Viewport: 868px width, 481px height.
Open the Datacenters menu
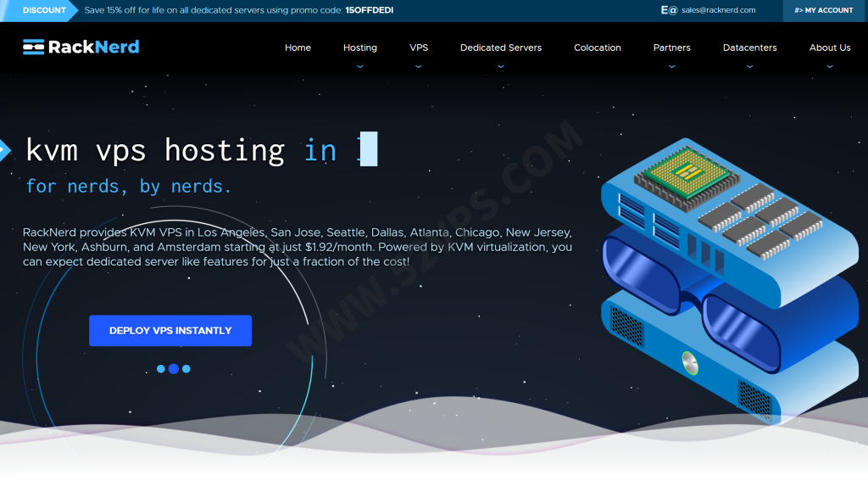tap(749, 48)
